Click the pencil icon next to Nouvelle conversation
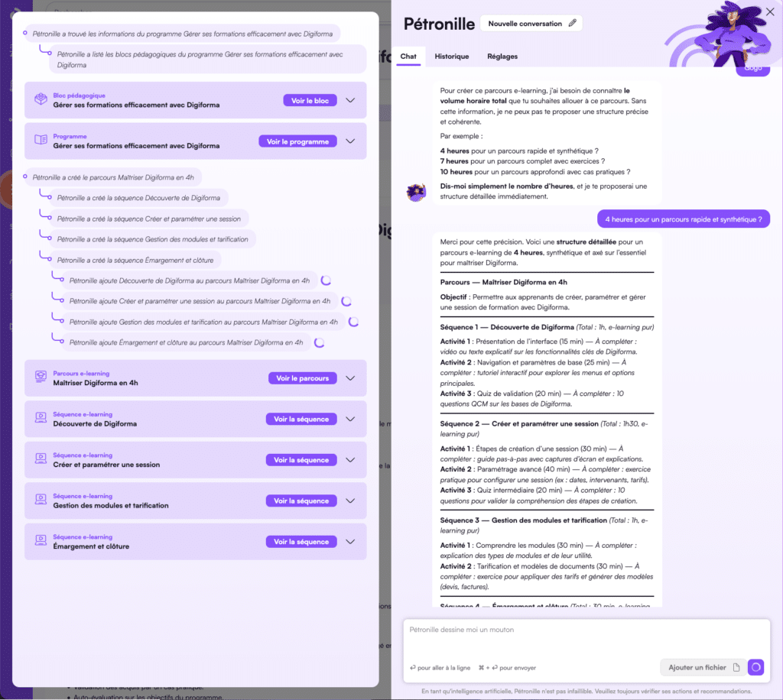The image size is (783, 700). point(572,23)
